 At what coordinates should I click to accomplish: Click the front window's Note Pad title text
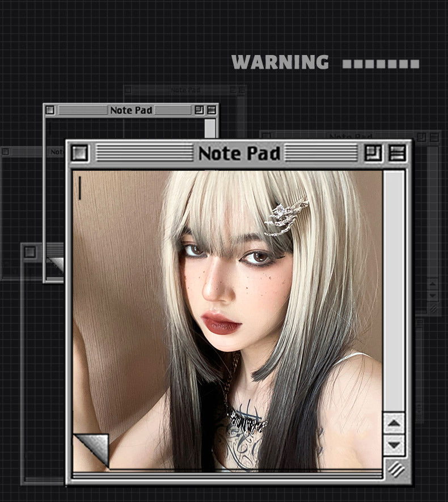tap(239, 153)
